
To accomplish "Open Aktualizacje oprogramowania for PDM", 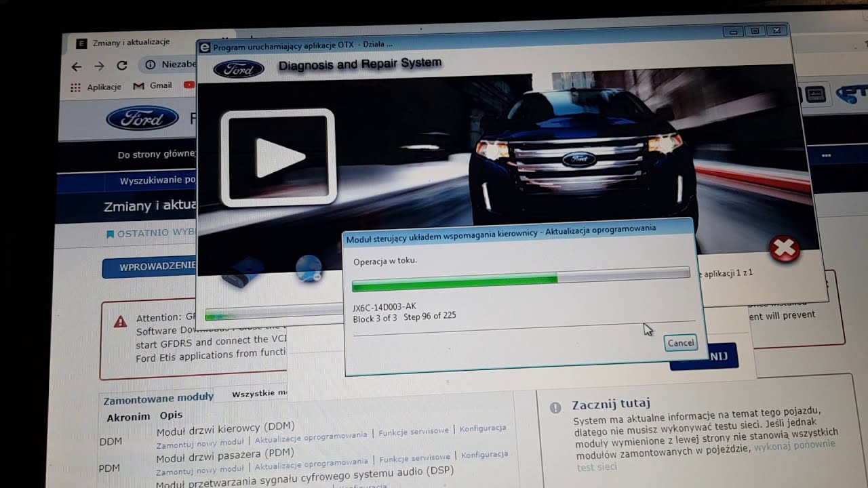I will [311, 464].
